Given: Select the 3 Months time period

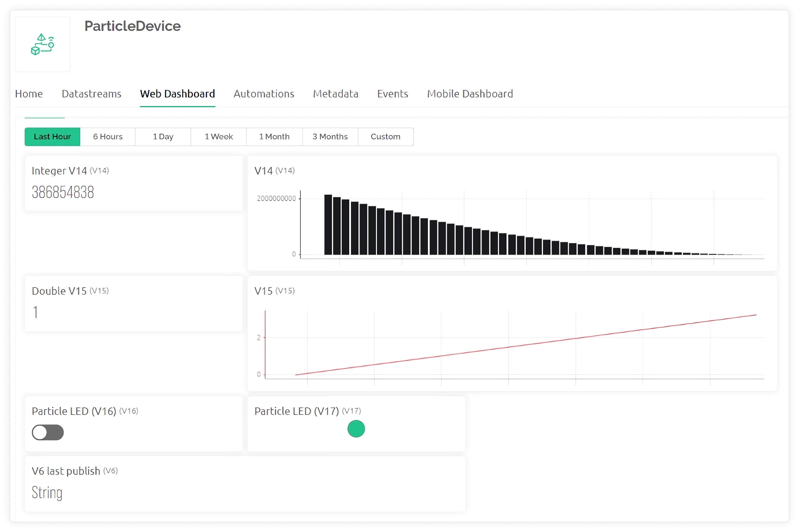Looking at the screenshot, I should pyautogui.click(x=330, y=137).
